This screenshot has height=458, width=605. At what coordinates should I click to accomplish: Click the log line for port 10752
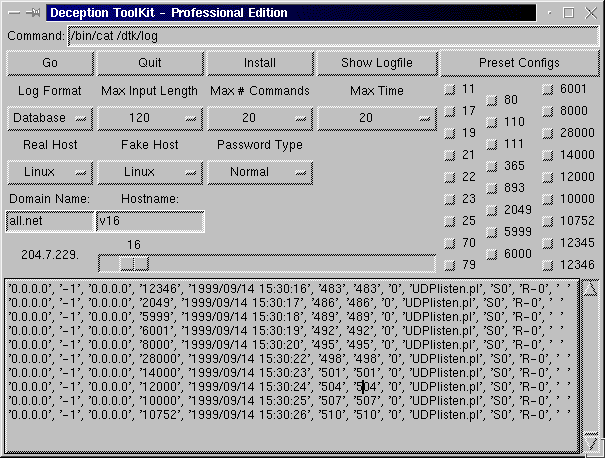pyautogui.click(x=289, y=414)
